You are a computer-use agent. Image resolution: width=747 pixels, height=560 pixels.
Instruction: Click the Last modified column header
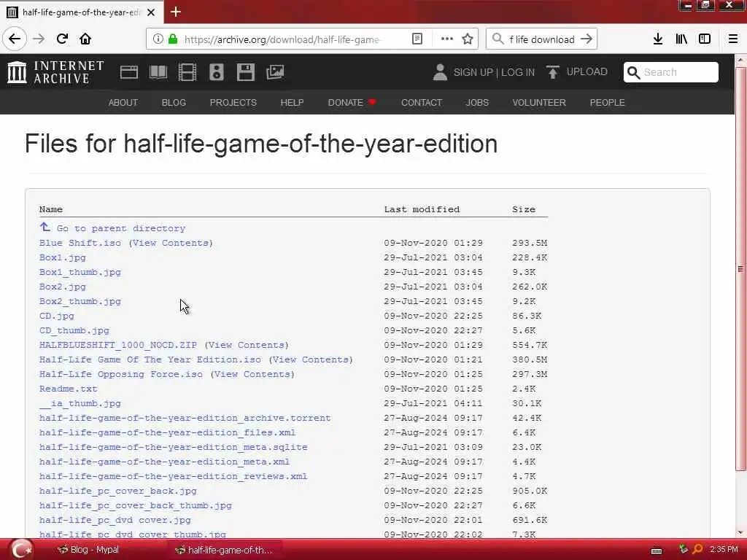click(x=422, y=209)
